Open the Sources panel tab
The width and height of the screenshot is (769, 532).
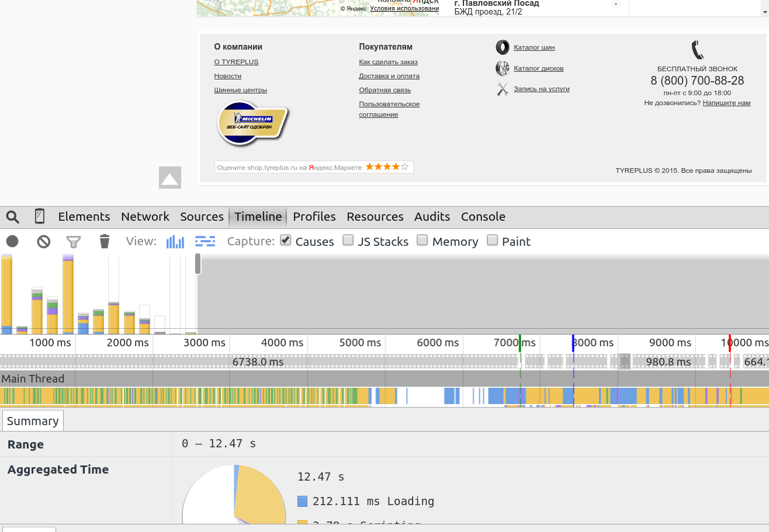pyautogui.click(x=202, y=217)
